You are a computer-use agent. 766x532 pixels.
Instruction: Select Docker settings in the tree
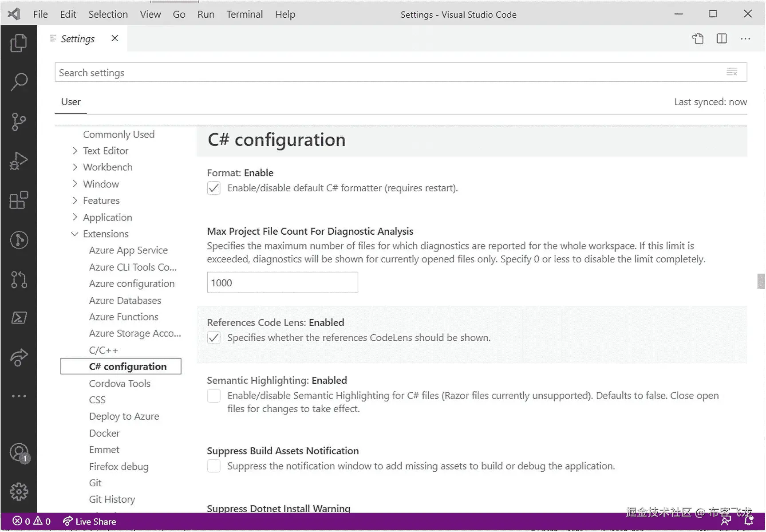pyautogui.click(x=104, y=433)
